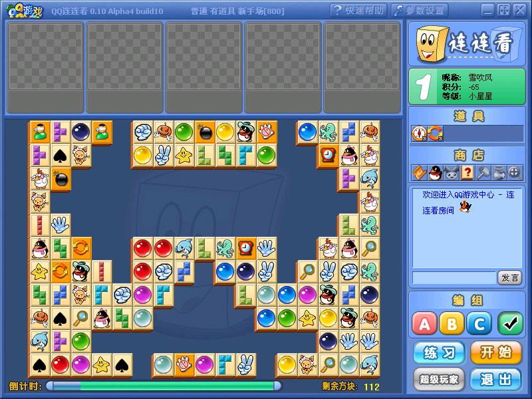Click the 练习 practice button
Image resolution: width=532 pixels, height=399 pixels.
click(x=439, y=352)
